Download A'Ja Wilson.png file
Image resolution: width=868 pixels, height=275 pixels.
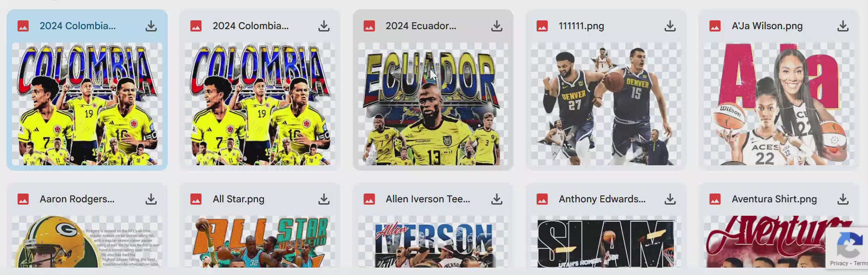[843, 26]
